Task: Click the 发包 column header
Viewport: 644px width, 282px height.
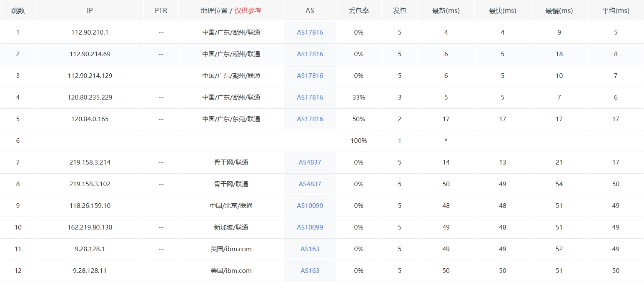Action: click(x=399, y=10)
